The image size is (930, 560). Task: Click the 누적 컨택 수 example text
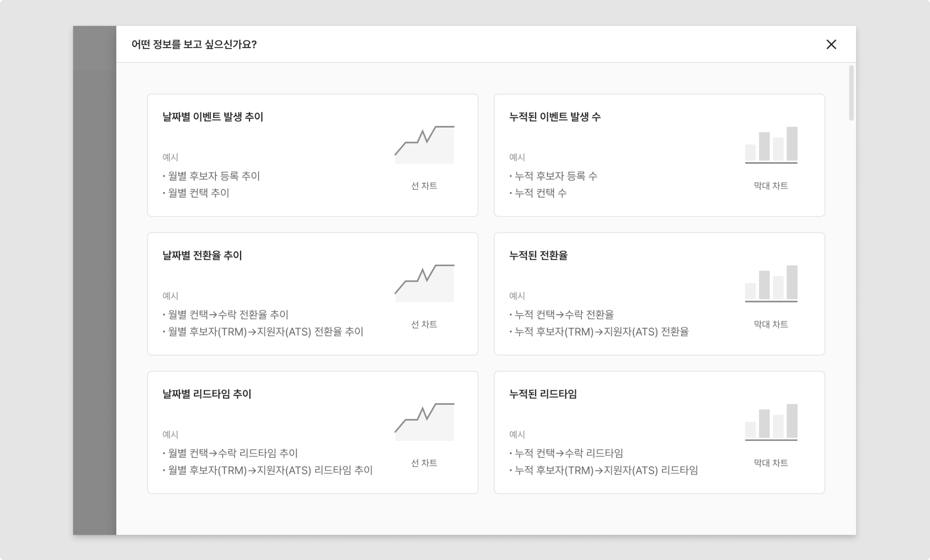[541, 193]
